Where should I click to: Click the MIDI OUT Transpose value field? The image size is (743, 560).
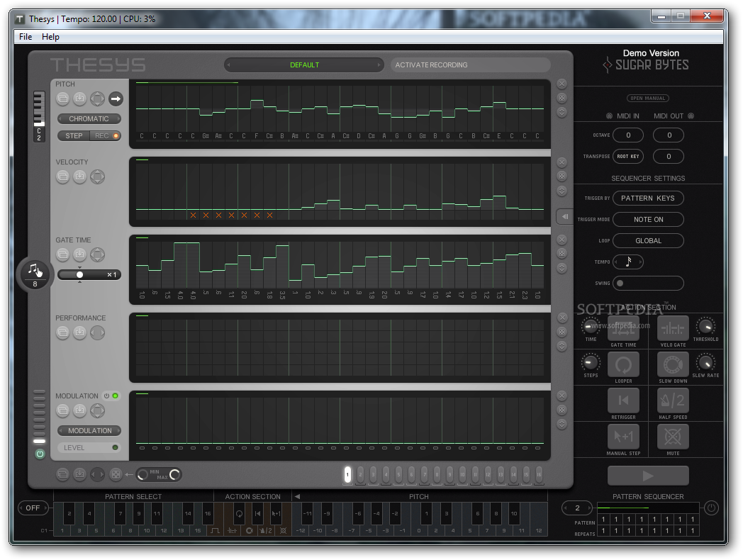[668, 157]
